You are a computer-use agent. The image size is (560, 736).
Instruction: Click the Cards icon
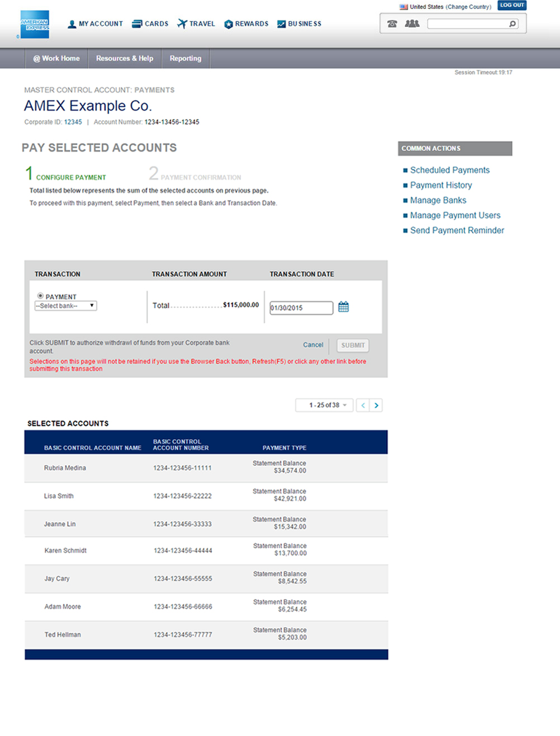(137, 24)
